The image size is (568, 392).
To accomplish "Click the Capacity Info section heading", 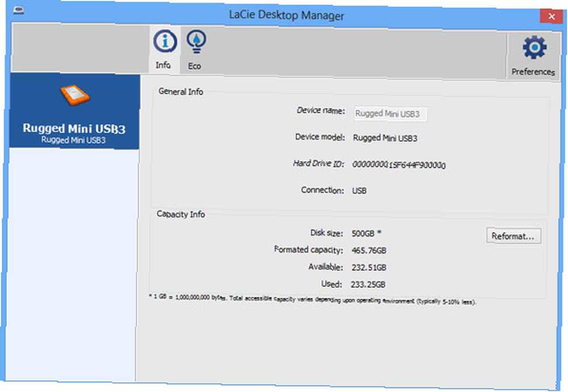I will [x=181, y=214].
